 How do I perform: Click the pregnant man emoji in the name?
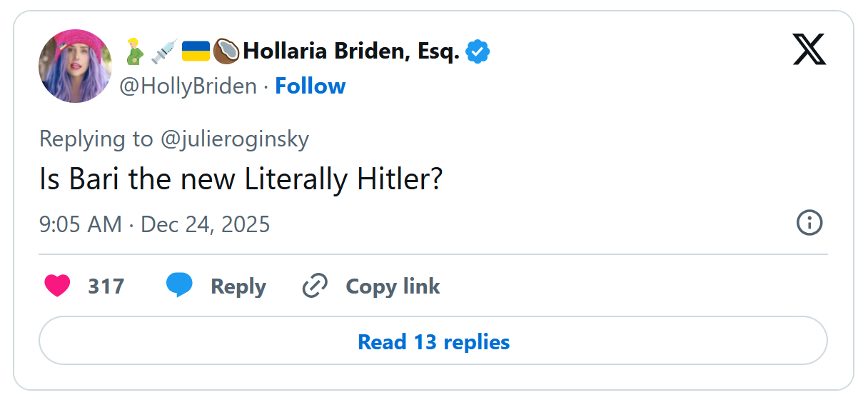tap(134, 51)
